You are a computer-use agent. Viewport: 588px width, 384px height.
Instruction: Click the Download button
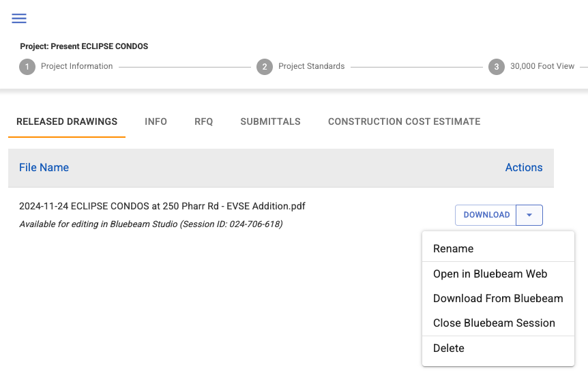click(x=486, y=215)
